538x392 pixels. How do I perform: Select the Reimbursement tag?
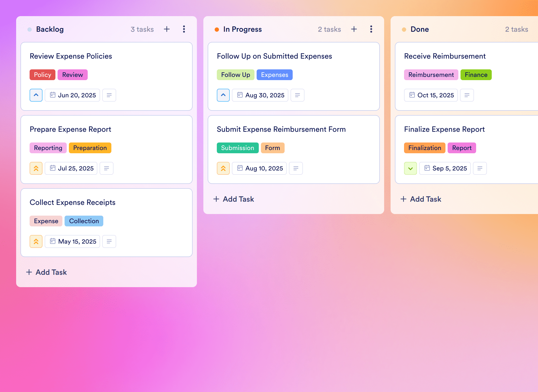pyautogui.click(x=431, y=75)
